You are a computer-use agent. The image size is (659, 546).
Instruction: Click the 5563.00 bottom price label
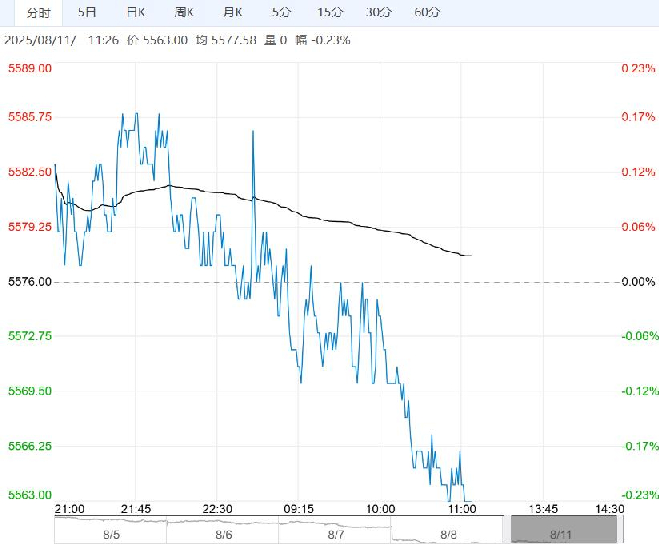point(30,495)
